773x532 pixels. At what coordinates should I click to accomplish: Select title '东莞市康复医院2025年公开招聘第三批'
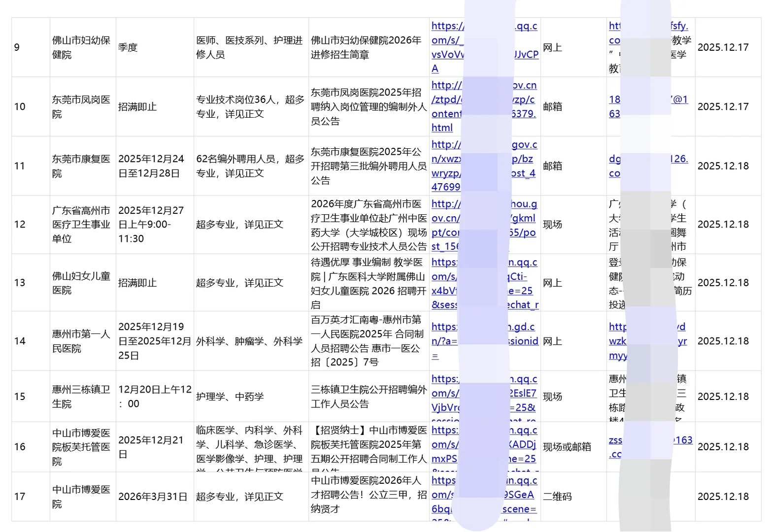[x=369, y=166]
